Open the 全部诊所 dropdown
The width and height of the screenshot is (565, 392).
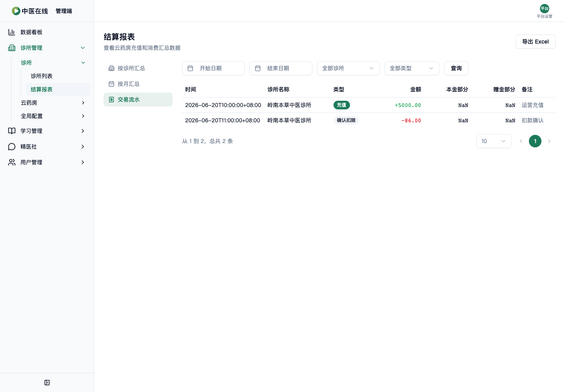348,68
